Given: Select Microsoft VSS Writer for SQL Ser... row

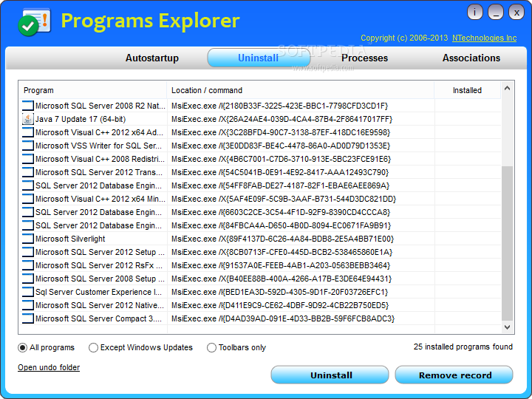Looking at the screenshot, I should point(260,146).
